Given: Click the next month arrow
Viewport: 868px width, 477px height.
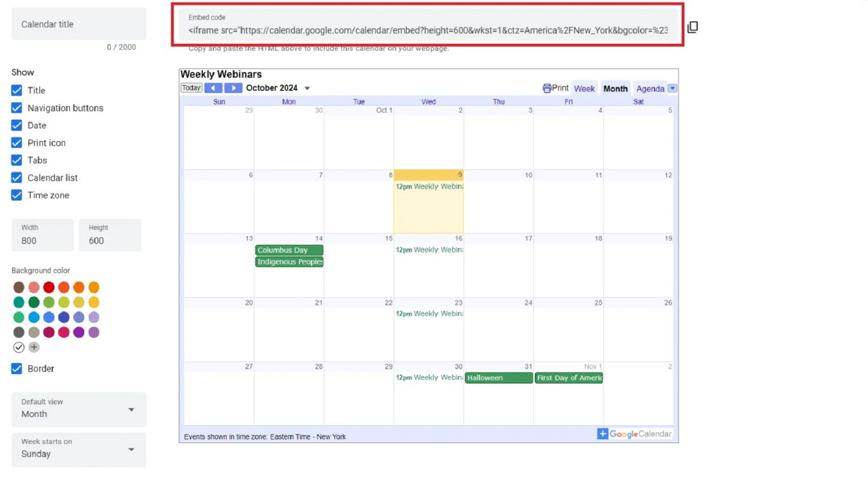Looking at the screenshot, I should 233,88.
